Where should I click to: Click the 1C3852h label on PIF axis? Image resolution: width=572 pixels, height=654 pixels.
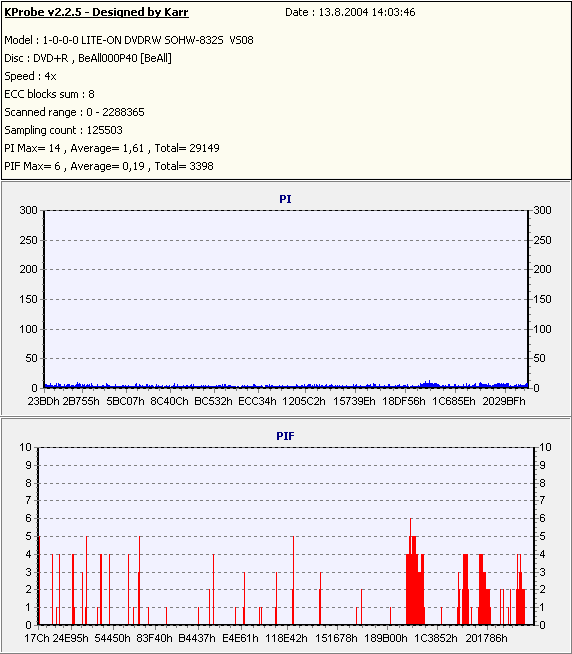pyautogui.click(x=436, y=638)
